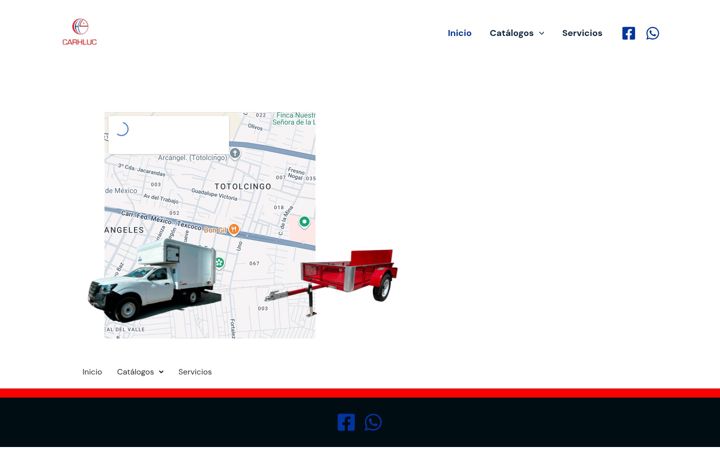
Task: Click the green location pin on map
Action: point(304,222)
